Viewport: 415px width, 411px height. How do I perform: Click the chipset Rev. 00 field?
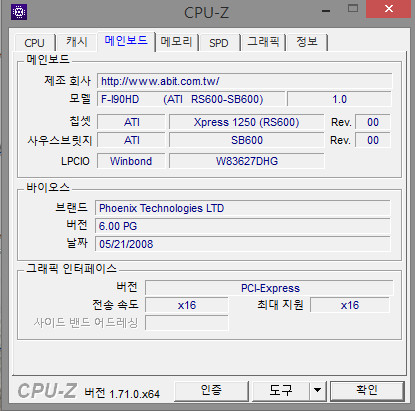[373, 122]
